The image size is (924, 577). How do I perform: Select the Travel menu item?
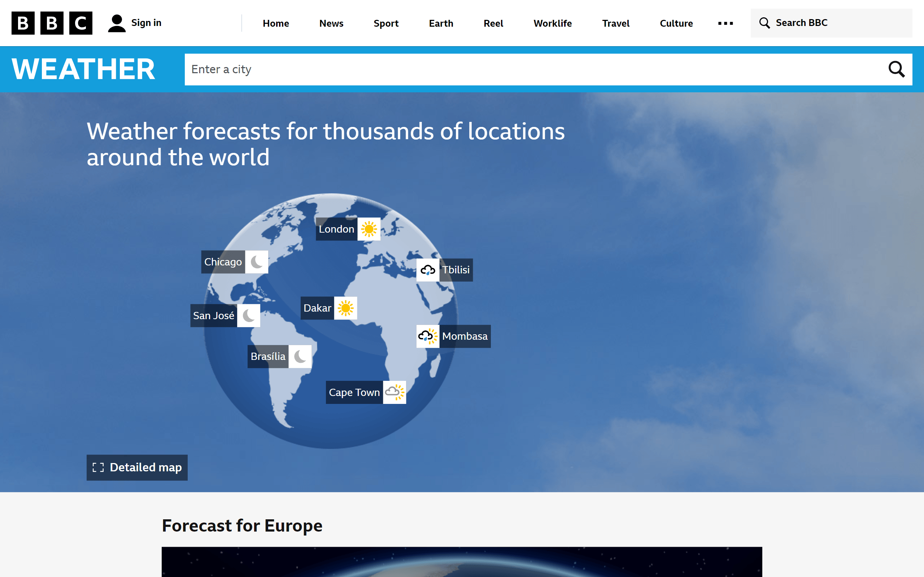pyautogui.click(x=614, y=23)
